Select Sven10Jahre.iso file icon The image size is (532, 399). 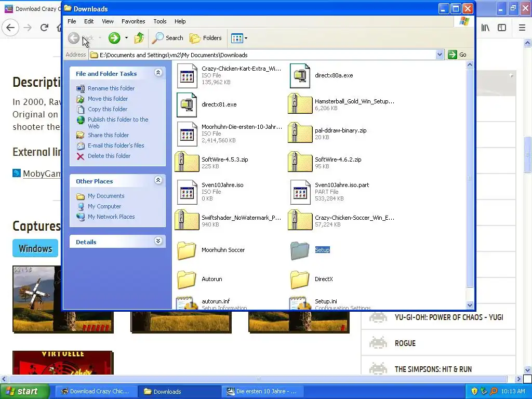click(x=187, y=192)
